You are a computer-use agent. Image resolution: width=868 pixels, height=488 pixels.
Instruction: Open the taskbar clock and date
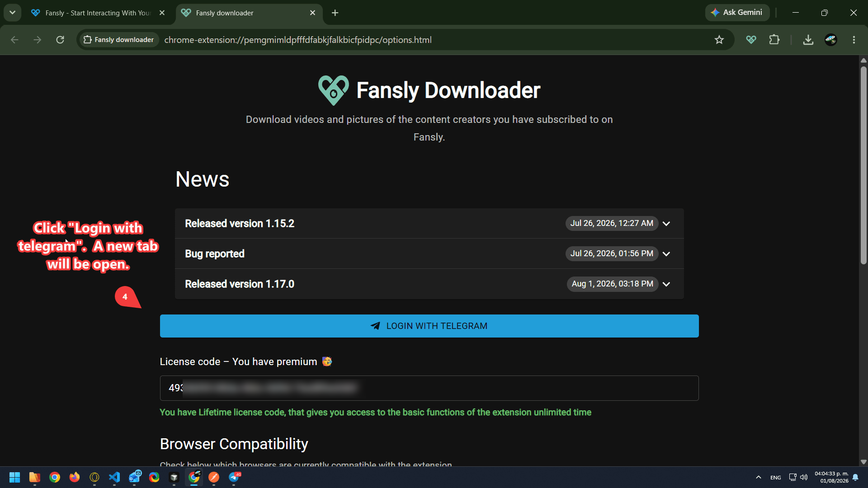(831, 477)
